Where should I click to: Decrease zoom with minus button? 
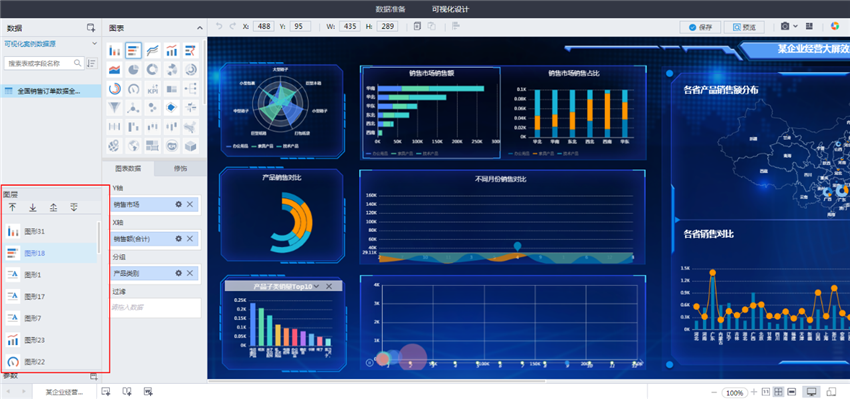point(714,392)
